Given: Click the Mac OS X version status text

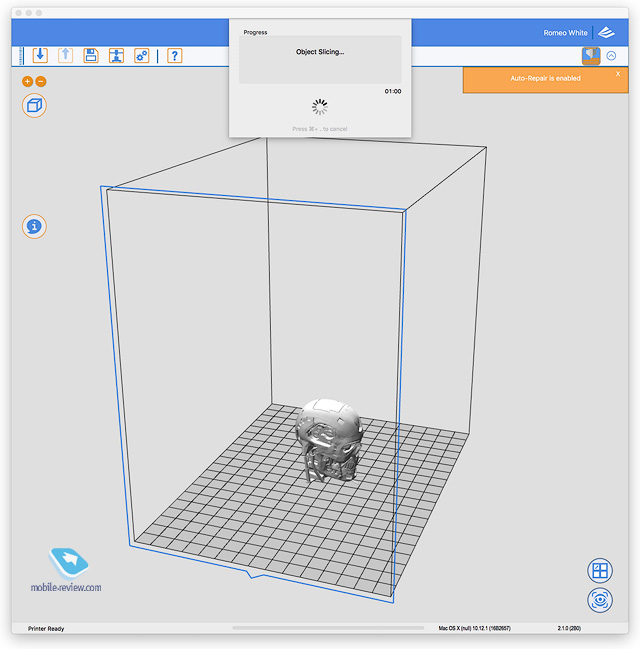Looking at the screenshot, I should point(474,628).
